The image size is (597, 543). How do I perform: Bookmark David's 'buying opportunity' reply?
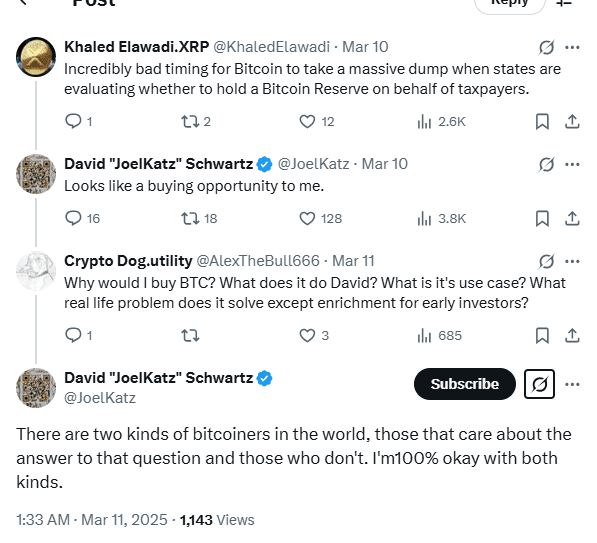click(542, 219)
